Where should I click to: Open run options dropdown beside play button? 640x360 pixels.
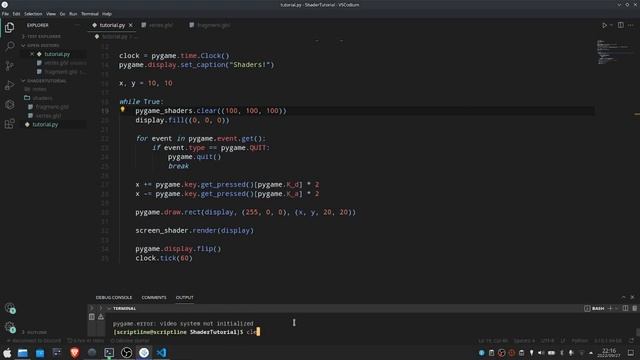[611, 25]
